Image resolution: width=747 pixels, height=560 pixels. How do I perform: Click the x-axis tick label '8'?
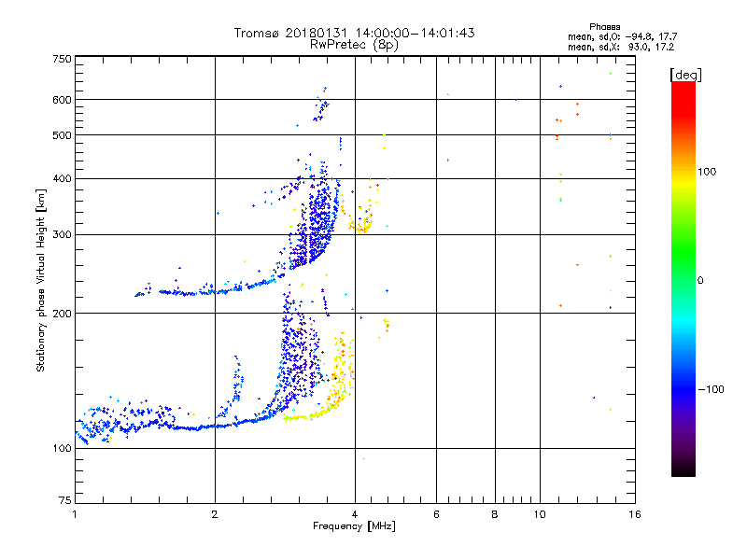point(495,514)
